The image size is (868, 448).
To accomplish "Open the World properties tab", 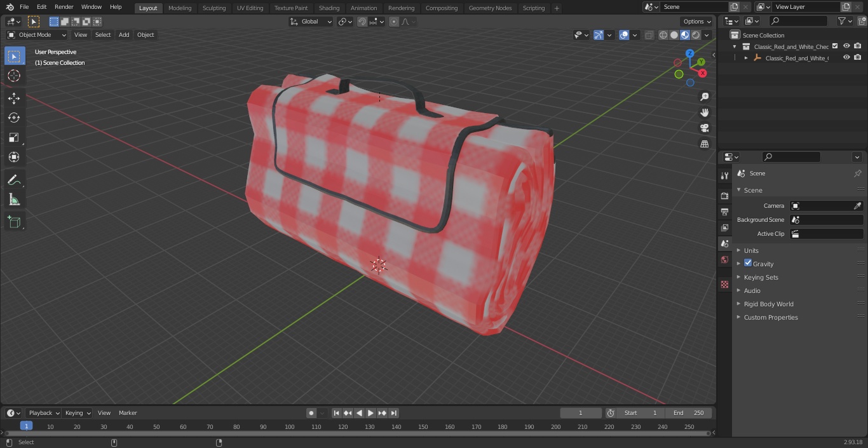I will point(724,260).
